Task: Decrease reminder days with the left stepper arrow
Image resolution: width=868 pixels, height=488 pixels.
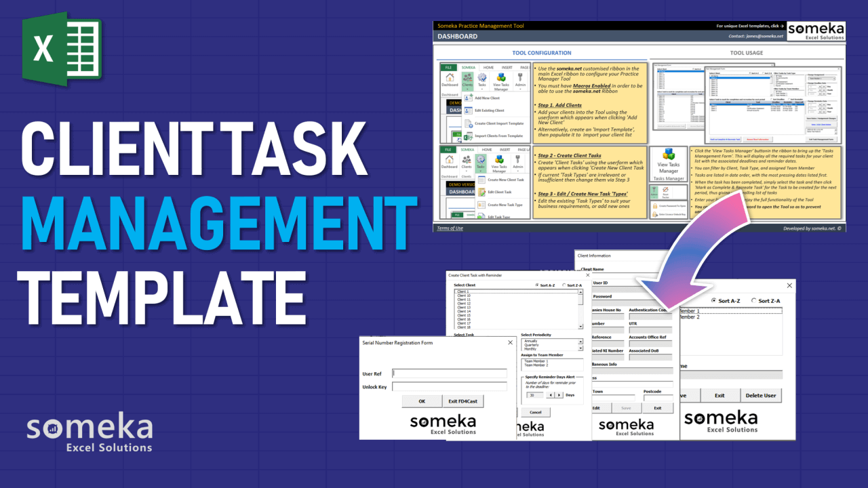Action: coord(551,395)
